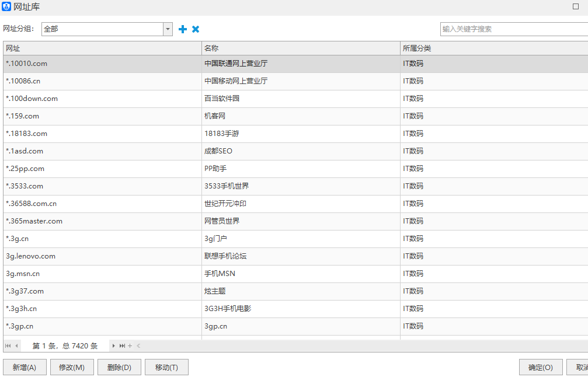Screen dimensions: 588x377
Task: Click the name cell 18183手游
Action: [301, 134]
